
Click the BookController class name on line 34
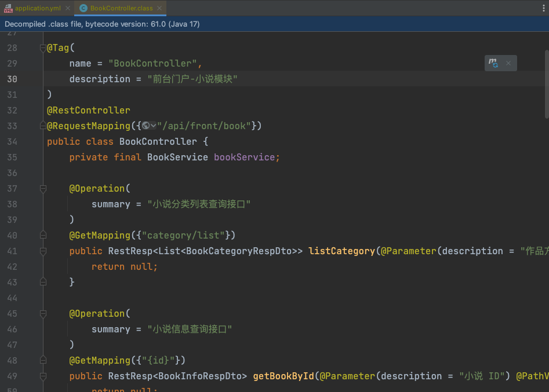(x=158, y=142)
